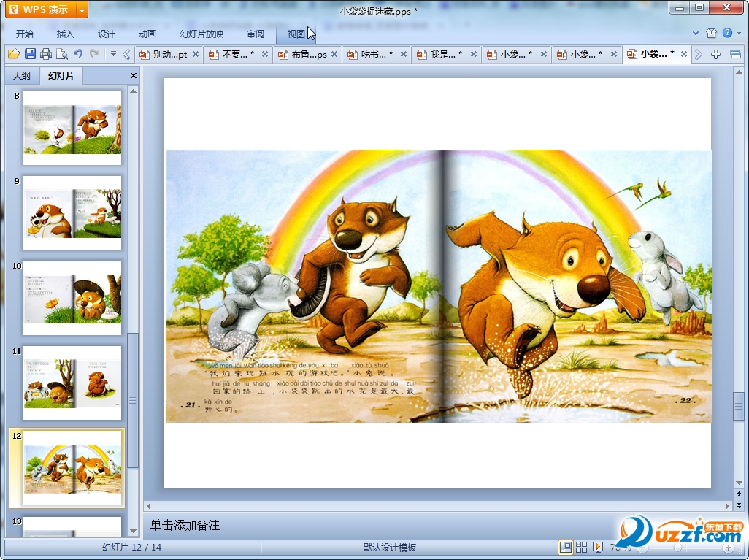
Task: Click the horizontal scroll right arrow
Action: [728, 506]
